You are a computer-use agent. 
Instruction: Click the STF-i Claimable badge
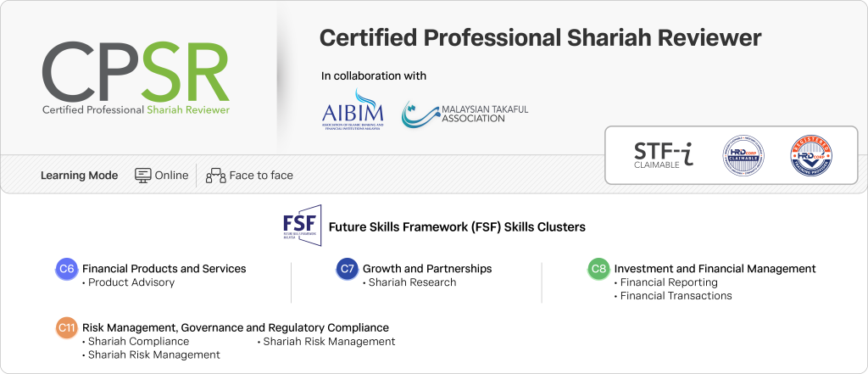pos(663,154)
